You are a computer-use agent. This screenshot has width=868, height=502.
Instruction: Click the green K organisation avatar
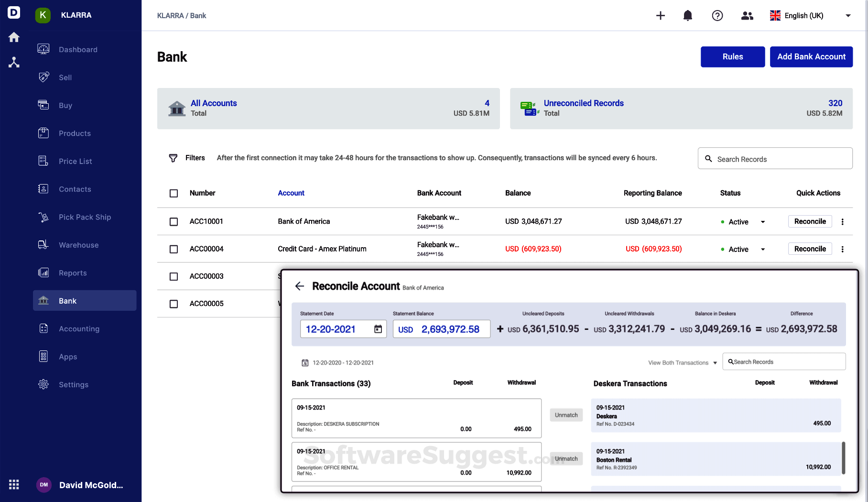coord(43,15)
